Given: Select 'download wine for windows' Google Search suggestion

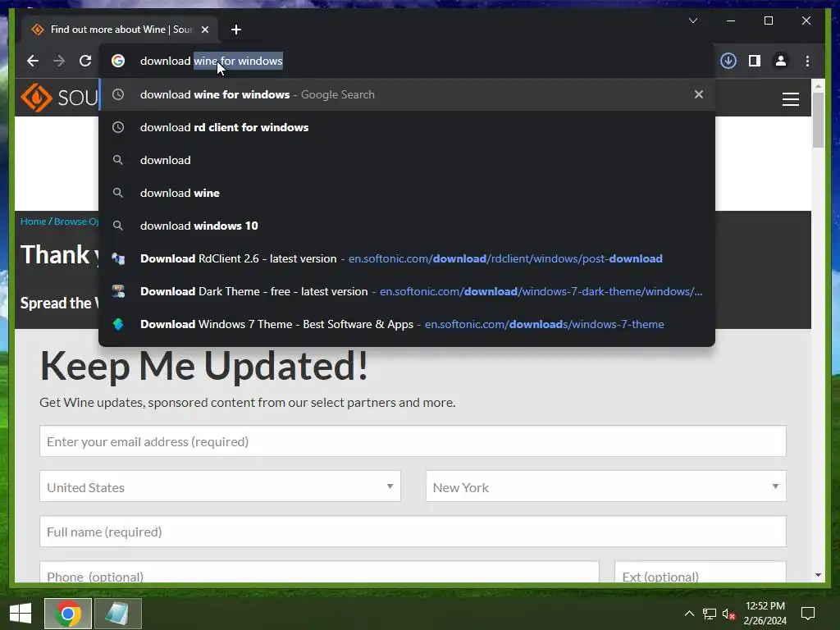Looking at the screenshot, I should 407,94.
